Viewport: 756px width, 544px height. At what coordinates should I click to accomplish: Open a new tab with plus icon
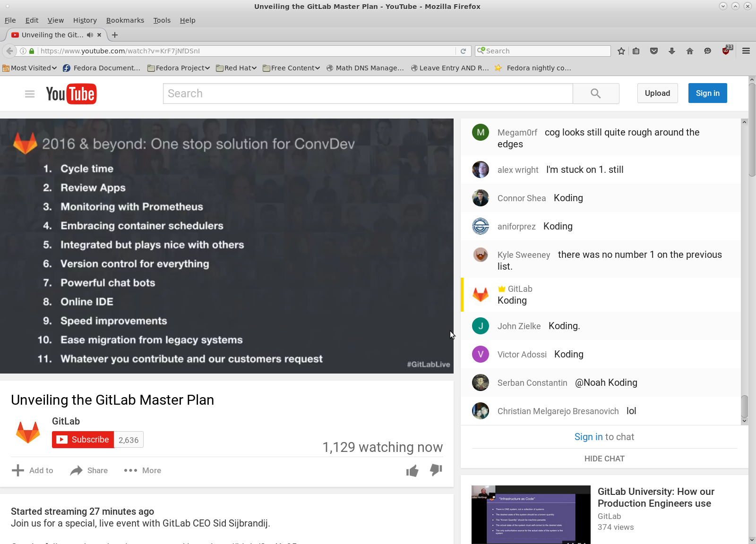115,35
